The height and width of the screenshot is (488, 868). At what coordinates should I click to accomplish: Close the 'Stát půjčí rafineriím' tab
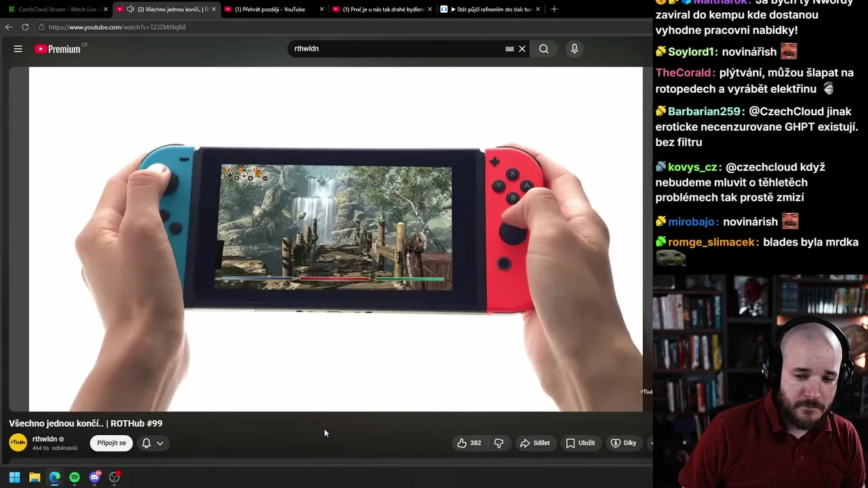click(538, 9)
